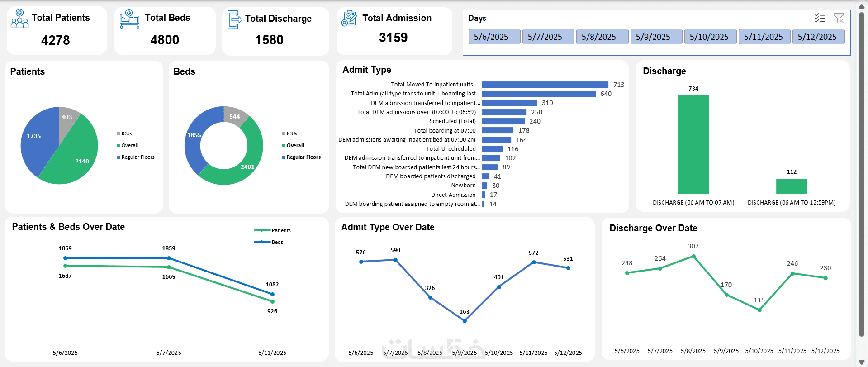Click Regular Floors legend entry in Patients chart
This screenshot has height=367, width=868.
click(136, 157)
